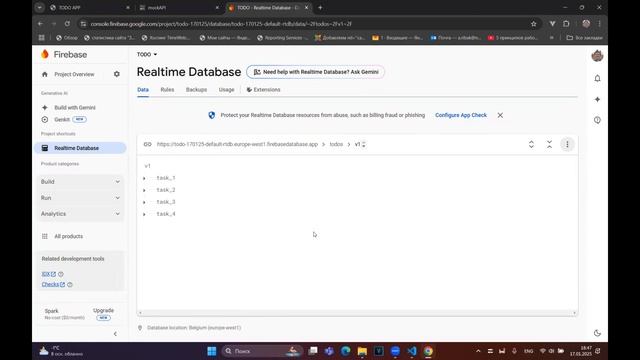Open the Chrome tab search dropdown
The image size is (640, 360).
point(40,7)
